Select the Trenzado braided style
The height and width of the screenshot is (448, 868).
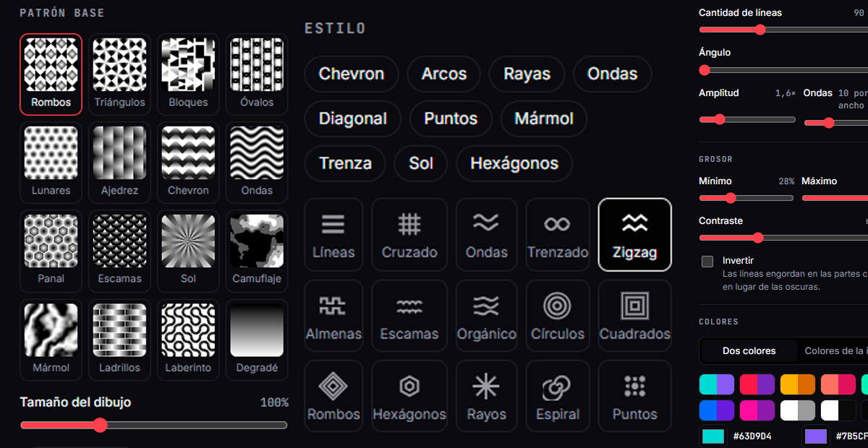557,235
